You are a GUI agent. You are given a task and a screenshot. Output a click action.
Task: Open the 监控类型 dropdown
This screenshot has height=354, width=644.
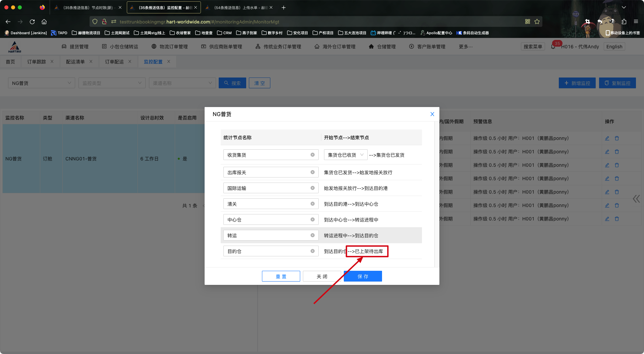point(112,83)
